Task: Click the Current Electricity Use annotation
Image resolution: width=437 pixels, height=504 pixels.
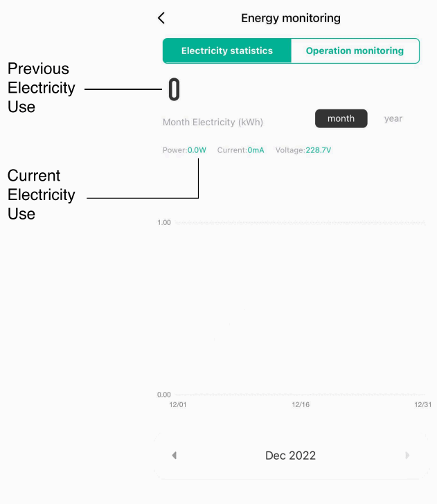Action: pyautogui.click(x=41, y=195)
